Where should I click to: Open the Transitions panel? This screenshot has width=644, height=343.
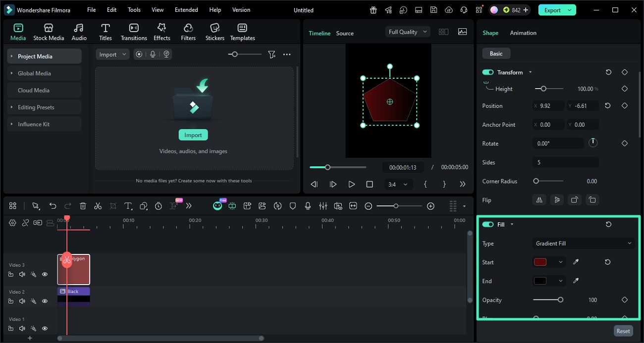(x=133, y=31)
